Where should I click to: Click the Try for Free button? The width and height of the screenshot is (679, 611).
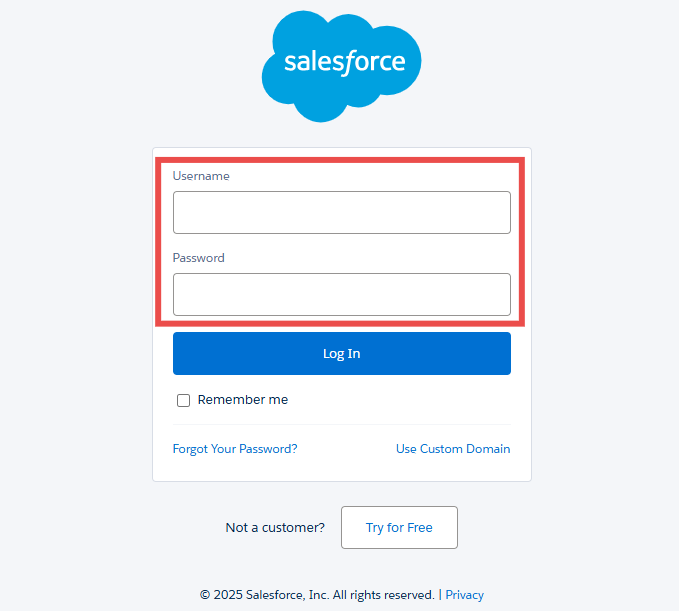click(399, 527)
